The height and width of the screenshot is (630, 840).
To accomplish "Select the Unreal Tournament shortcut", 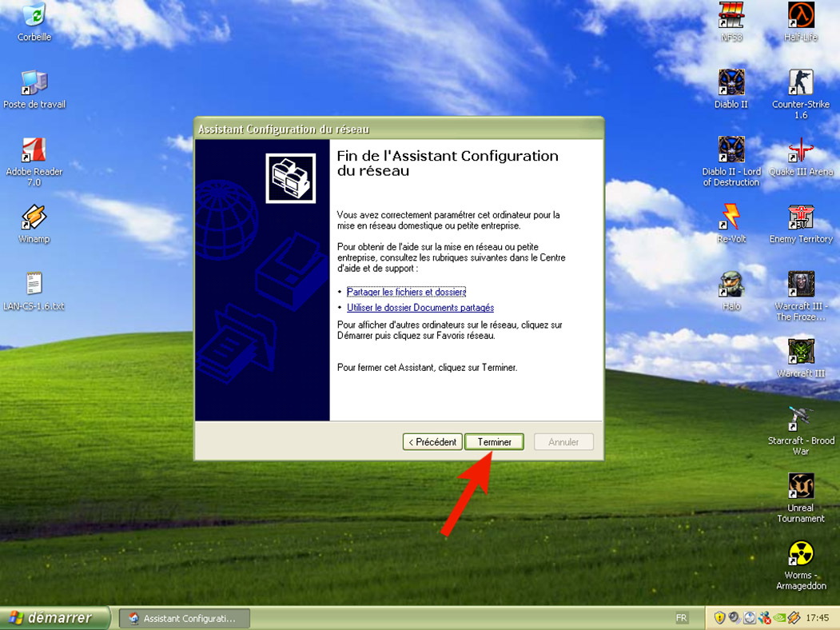I will (800, 486).
